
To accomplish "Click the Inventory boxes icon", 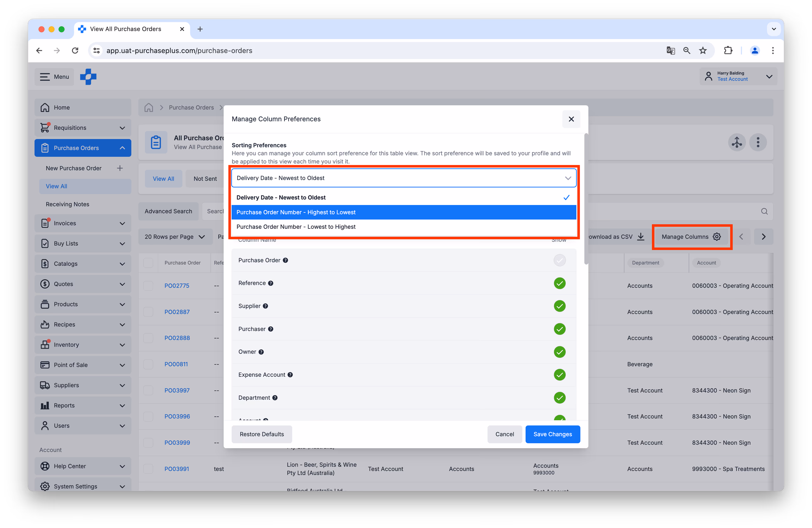I will click(x=45, y=345).
